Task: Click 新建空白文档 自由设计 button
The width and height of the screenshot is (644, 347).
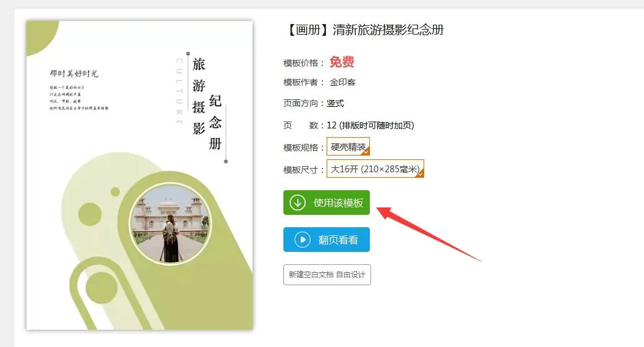Action: tap(327, 275)
